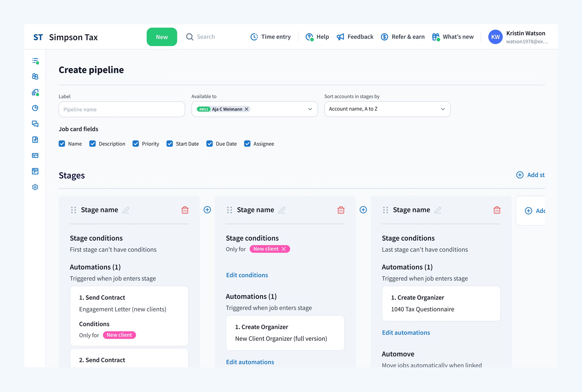Expand the Available to dropdown
The width and height of the screenshot is (582, 392).
click(310, 109)
